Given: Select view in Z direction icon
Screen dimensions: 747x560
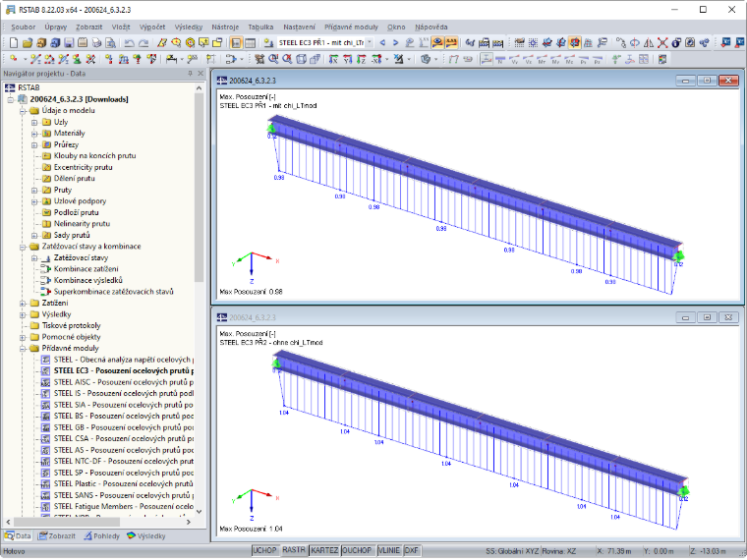Looking at the screenshot, I should [361, 59].
